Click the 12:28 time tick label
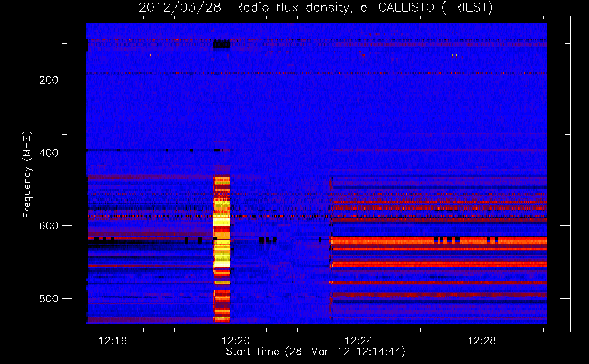The image size is (589, 364). point(482,341)
